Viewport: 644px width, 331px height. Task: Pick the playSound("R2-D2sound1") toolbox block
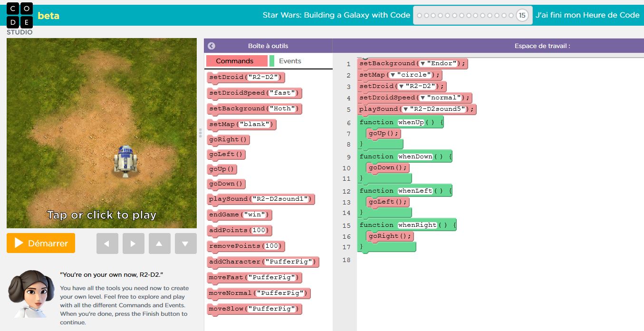tap(261, 199)
